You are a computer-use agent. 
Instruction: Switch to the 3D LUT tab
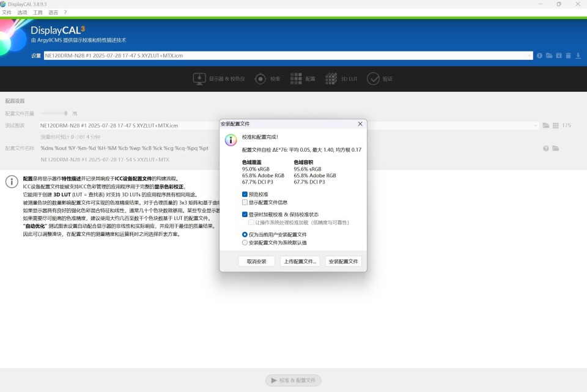pos(341,79)
